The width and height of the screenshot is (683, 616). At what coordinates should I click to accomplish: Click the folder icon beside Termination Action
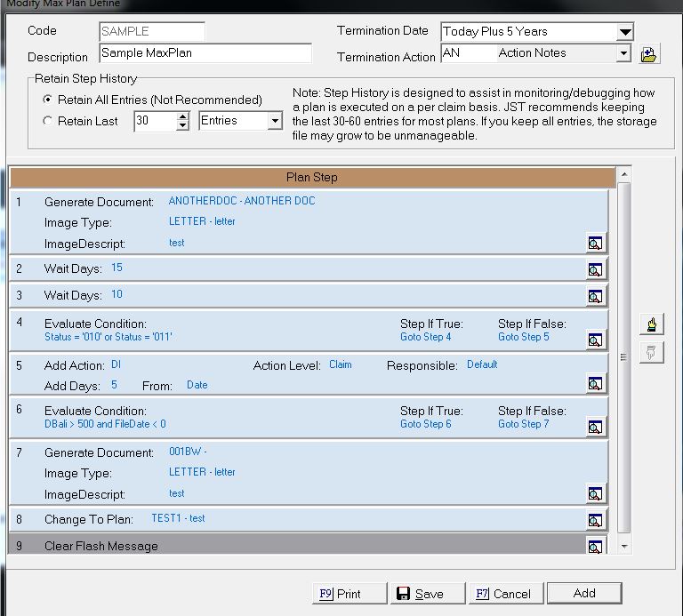(649, 54)
